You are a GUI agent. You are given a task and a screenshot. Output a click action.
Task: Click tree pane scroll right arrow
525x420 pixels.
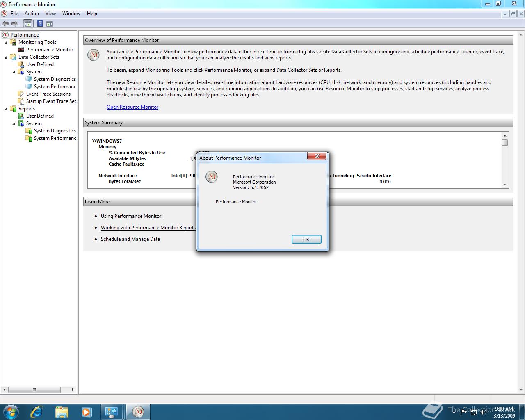[x=73, y=390]
